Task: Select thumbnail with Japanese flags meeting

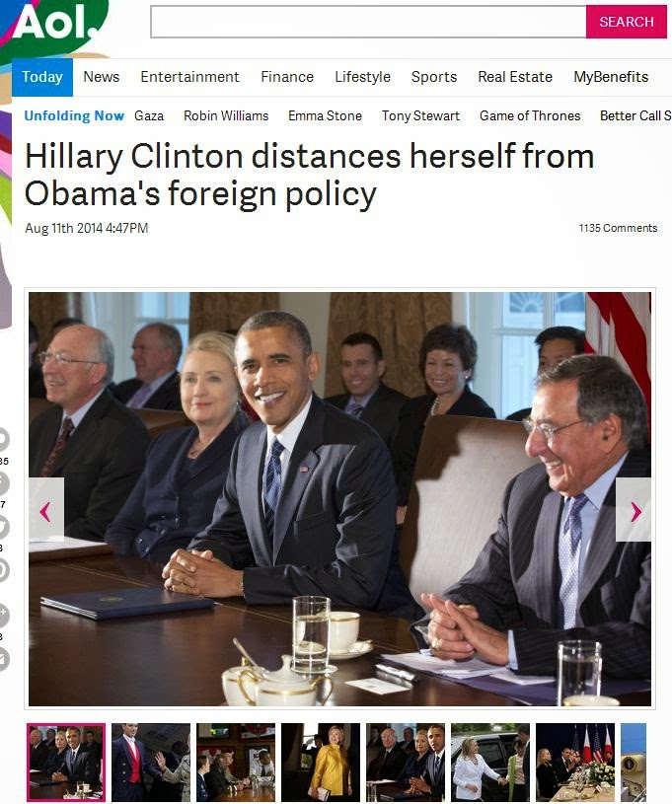Action: [575, 762]
